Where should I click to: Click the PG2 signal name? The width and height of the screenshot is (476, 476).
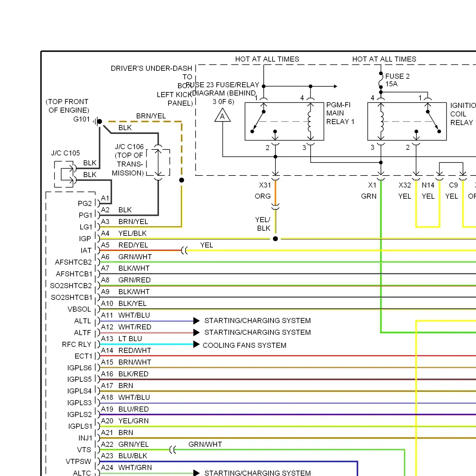click(x=85, y=203)
